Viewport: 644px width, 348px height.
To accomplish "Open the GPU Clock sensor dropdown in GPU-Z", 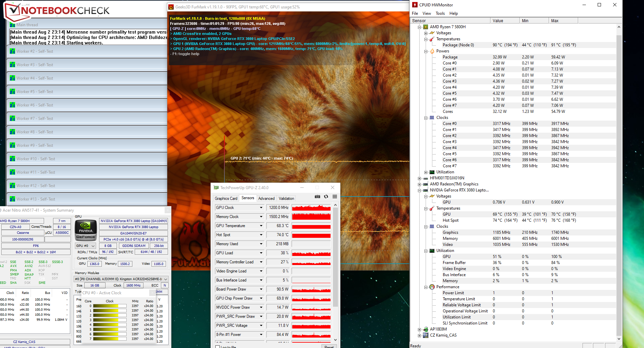I will click(261, 208).
